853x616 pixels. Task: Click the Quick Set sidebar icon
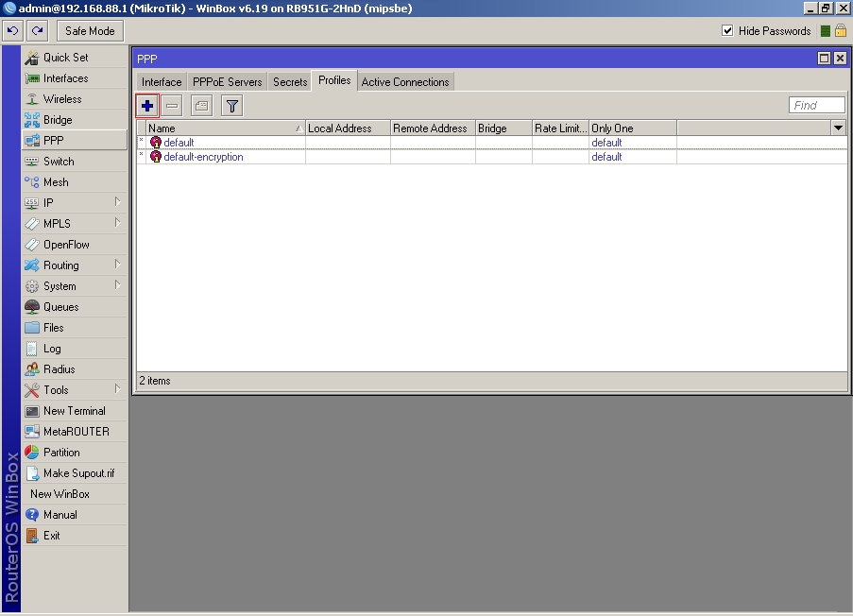(32, 58)
